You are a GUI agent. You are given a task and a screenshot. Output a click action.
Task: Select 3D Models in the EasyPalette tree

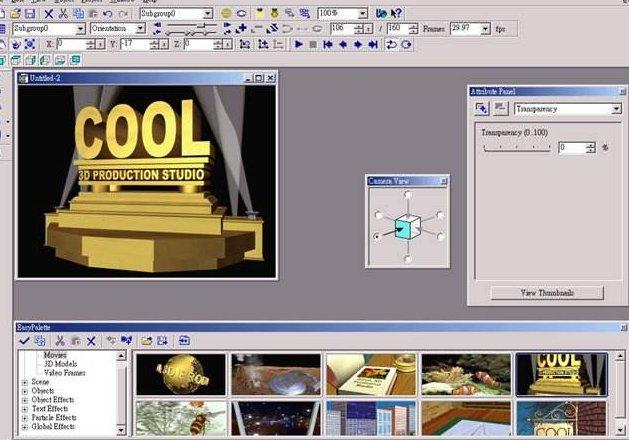[x=60, y=364]
